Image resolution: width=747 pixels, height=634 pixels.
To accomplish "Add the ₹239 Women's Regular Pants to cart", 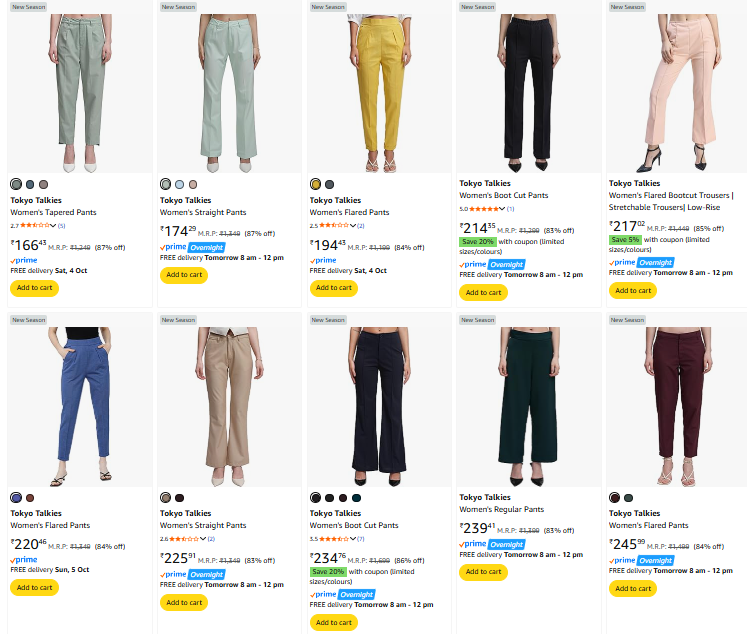I will pyautogui.click(x=483, y=572).
